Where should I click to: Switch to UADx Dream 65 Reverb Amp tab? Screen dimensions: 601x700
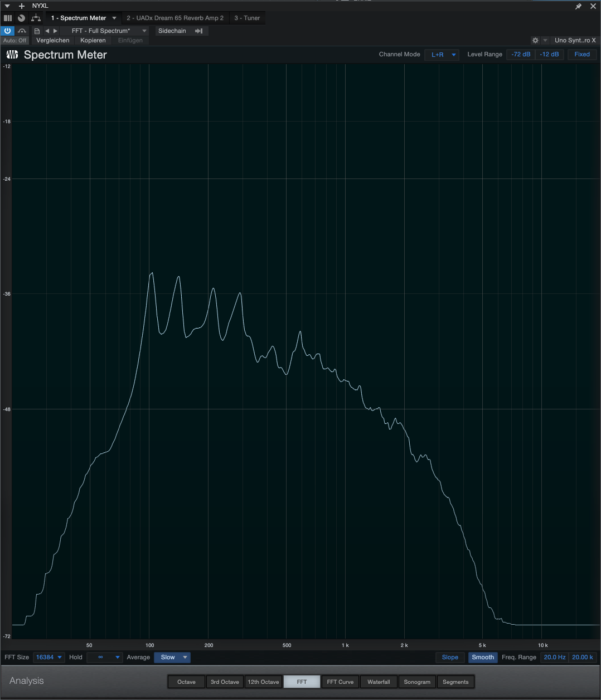pos(175,18)
